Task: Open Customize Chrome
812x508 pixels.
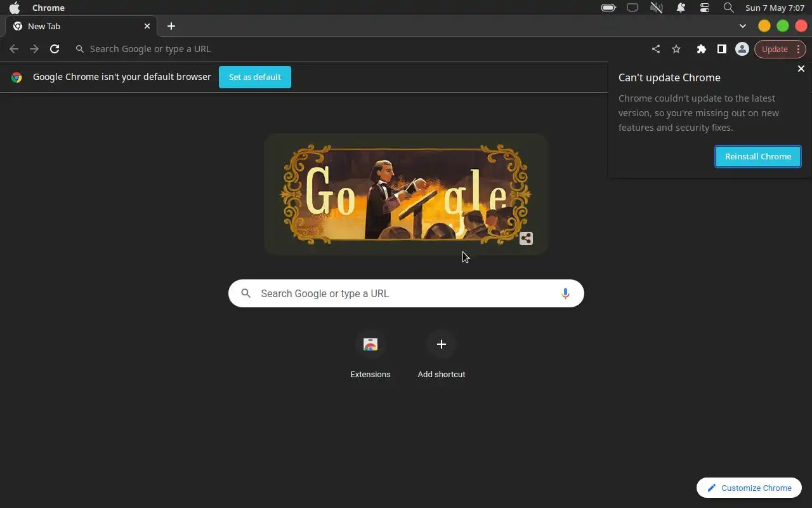Action: (x=749, y=488)
